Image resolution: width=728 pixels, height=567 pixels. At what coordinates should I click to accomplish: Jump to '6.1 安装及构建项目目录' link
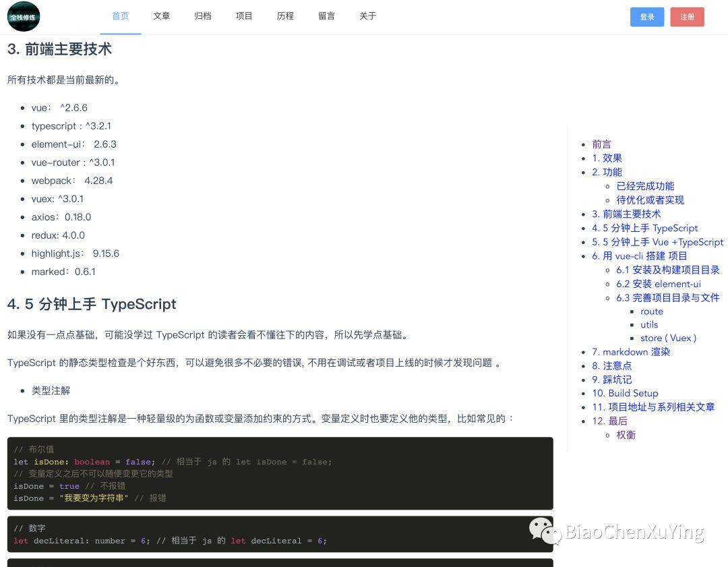pos(667,270)
